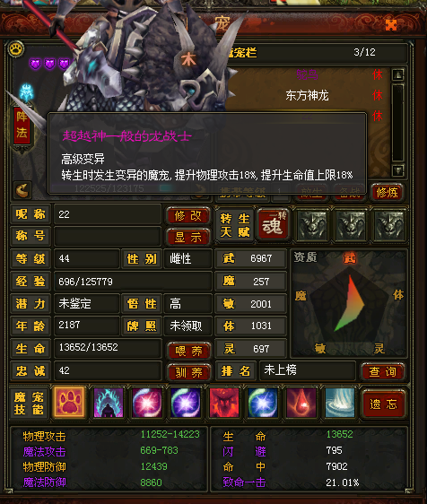Click the 修炼 training button

pyautogui.click(x=387, y=192)
